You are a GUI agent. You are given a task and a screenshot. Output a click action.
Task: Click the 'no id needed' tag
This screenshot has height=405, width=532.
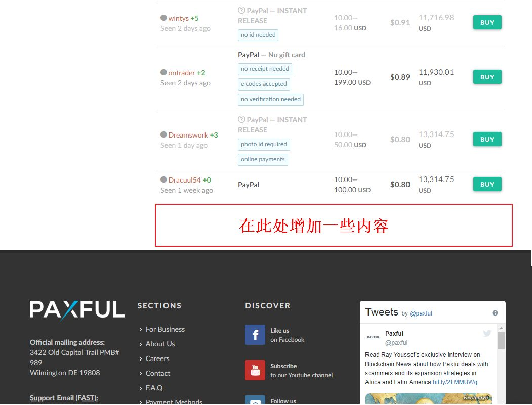(258, 35)
